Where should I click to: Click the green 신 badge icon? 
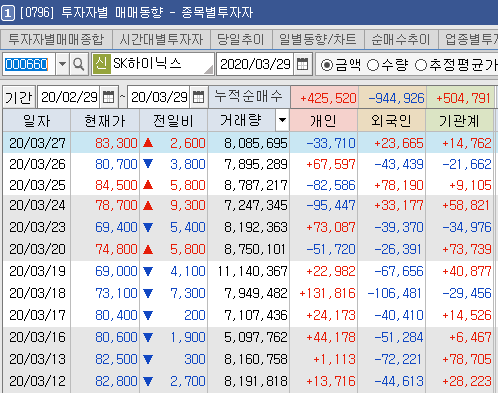pyautogui.click(x=102, y=64)
